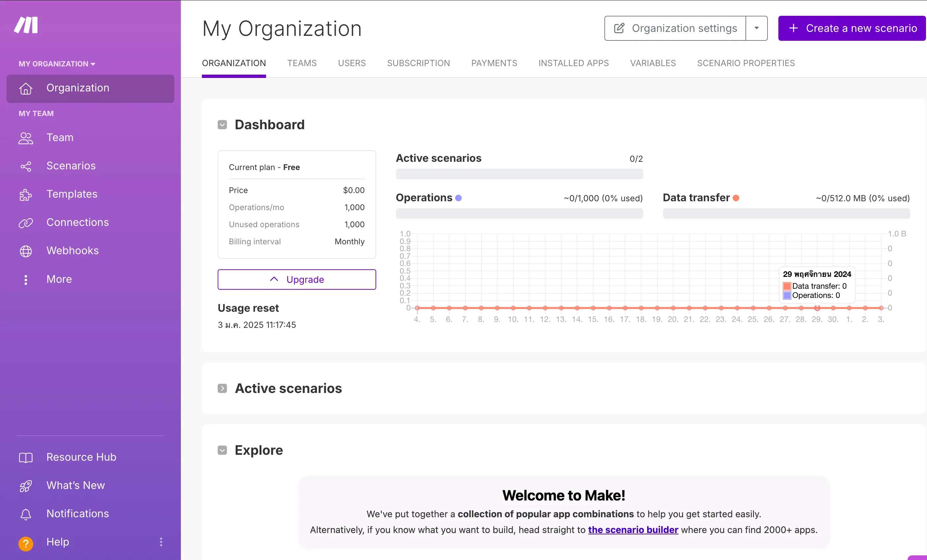Switch to the Subscription tab
The image size is (927, 560).
coord(418,63)
